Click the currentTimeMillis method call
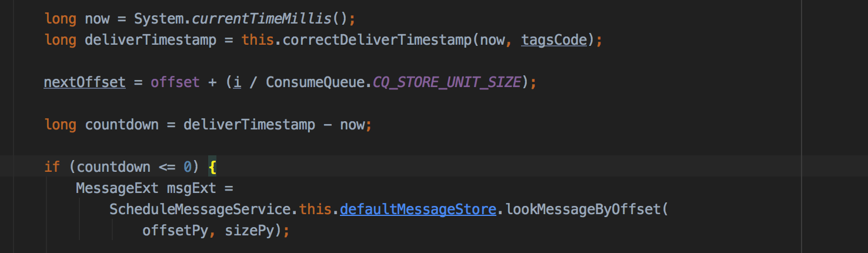 click(262, 19)
